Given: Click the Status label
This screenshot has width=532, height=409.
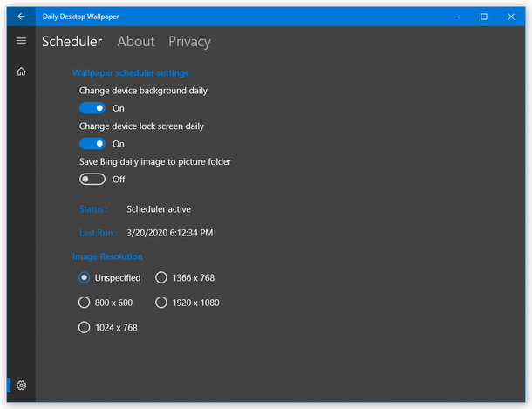Looking at the screenshot, I should [93, 209].
